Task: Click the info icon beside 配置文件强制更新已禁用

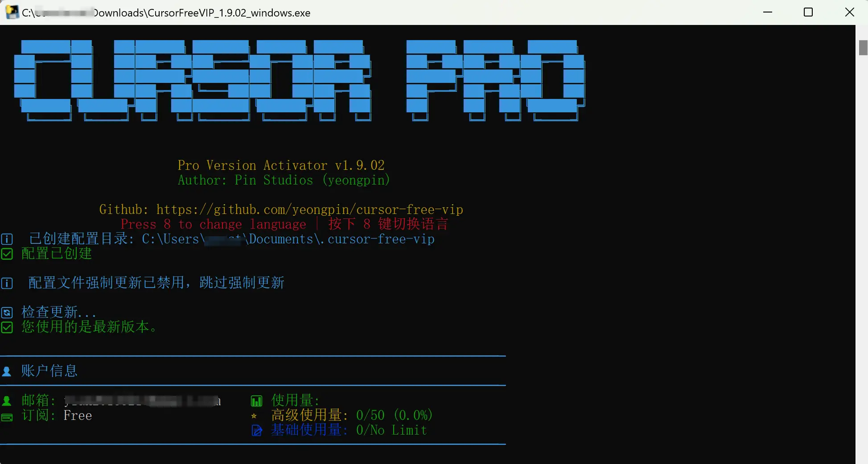Action: tap(7, 283)
